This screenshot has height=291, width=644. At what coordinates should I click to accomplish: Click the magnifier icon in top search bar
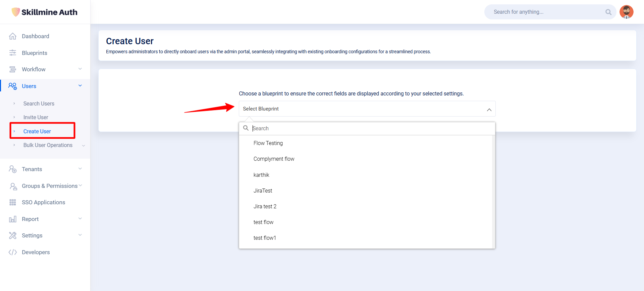coord(608,12)
